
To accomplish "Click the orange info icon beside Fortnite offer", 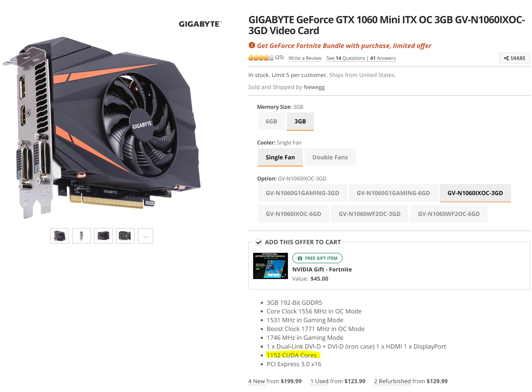I will [251, 45].
